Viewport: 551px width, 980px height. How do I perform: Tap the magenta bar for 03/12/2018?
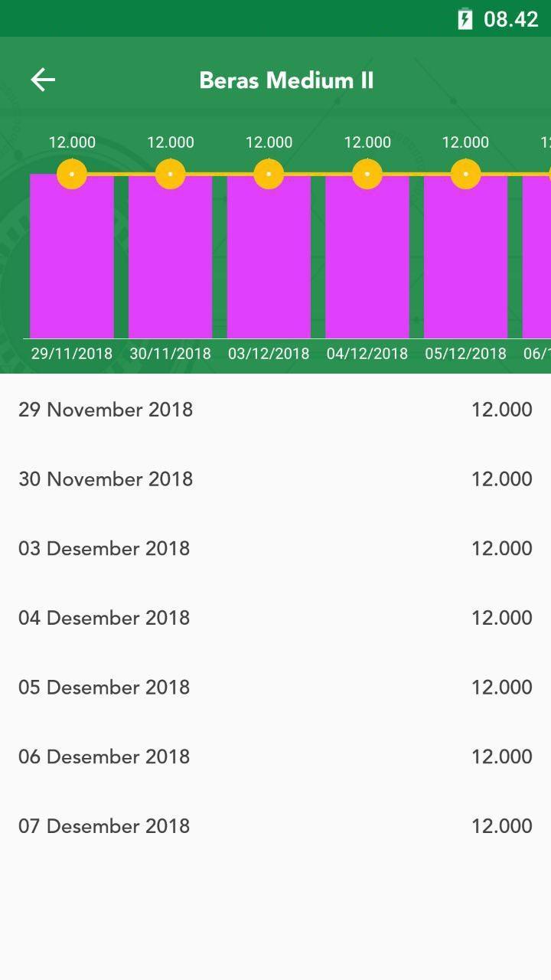click(269, 256)
